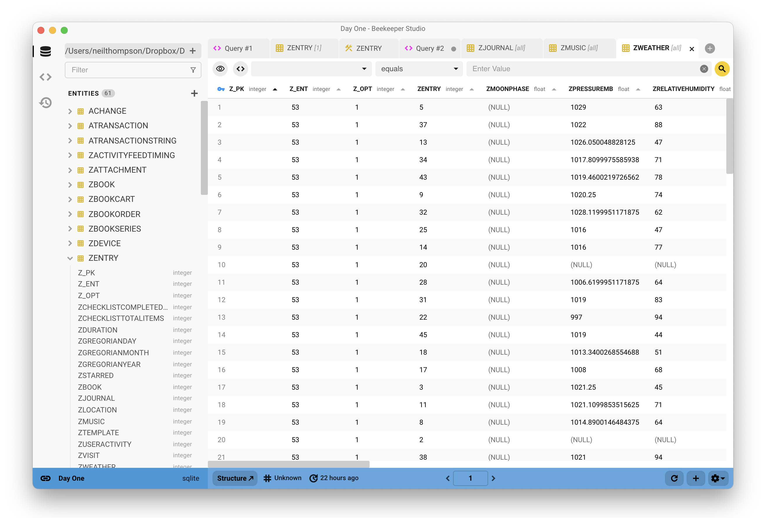Expand the ZBOOK table
This screenshot has height=532, width=766.
pos(70,185)
